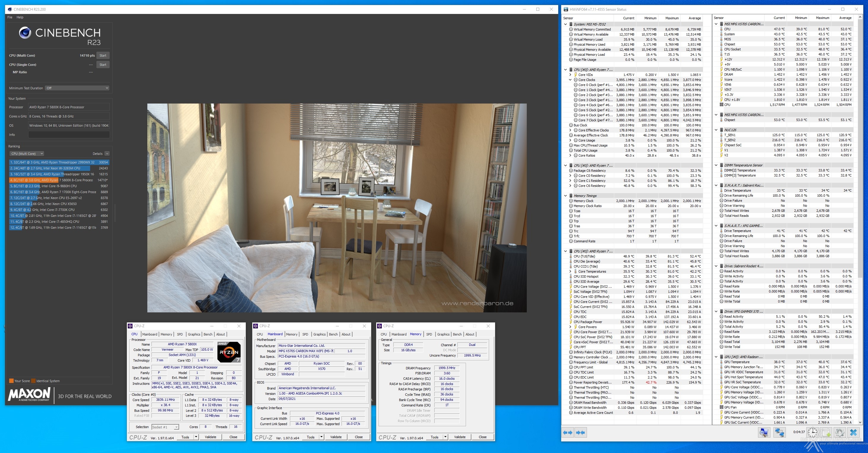Start HWiNFO logging with sheet-plus icon
This screenshot has height=453, width=868.
(x=826, y=433)
